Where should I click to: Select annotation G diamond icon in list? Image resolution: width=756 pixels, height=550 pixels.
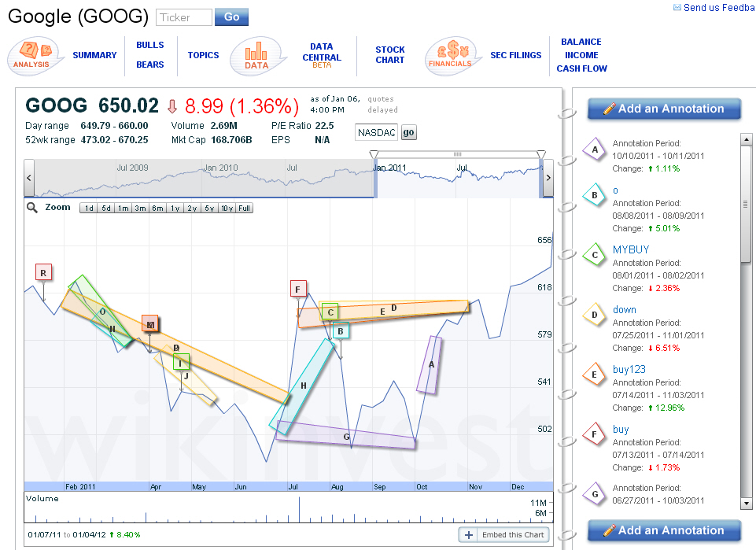pyautogui.click(x=595, y=494)
